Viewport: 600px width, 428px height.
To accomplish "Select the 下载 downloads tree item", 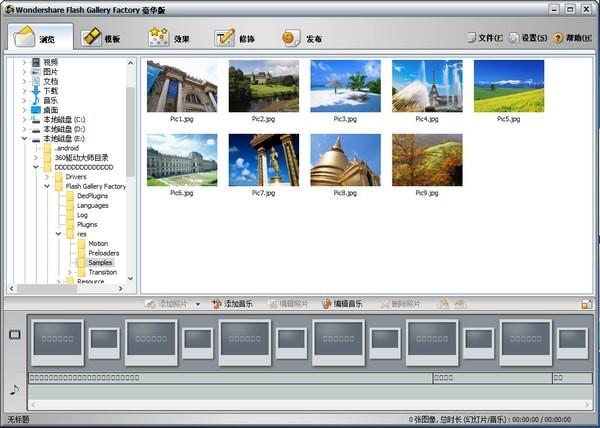I will coord(51,91).
